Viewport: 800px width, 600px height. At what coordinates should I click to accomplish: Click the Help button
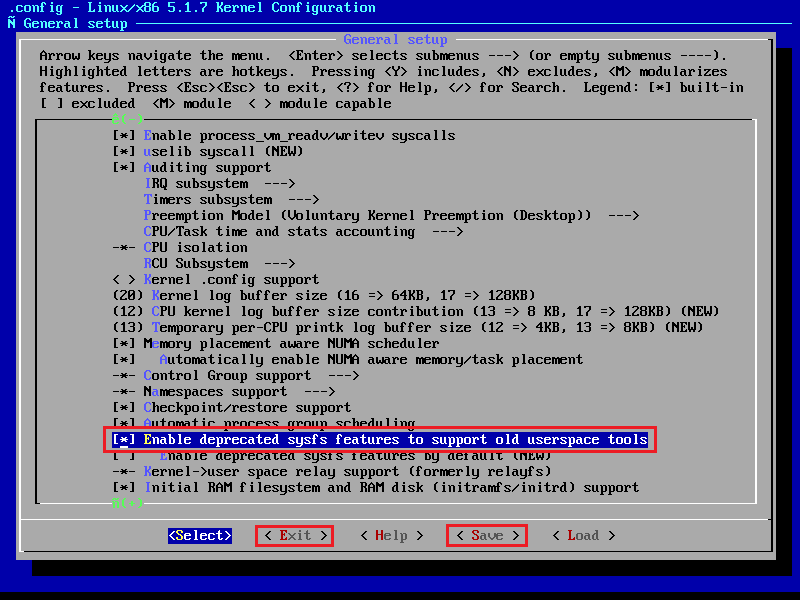tap(391, 536)
